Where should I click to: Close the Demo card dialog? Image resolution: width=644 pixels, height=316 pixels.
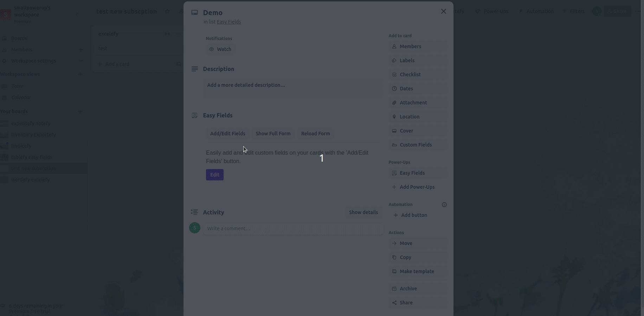click(x=443, y=11)
